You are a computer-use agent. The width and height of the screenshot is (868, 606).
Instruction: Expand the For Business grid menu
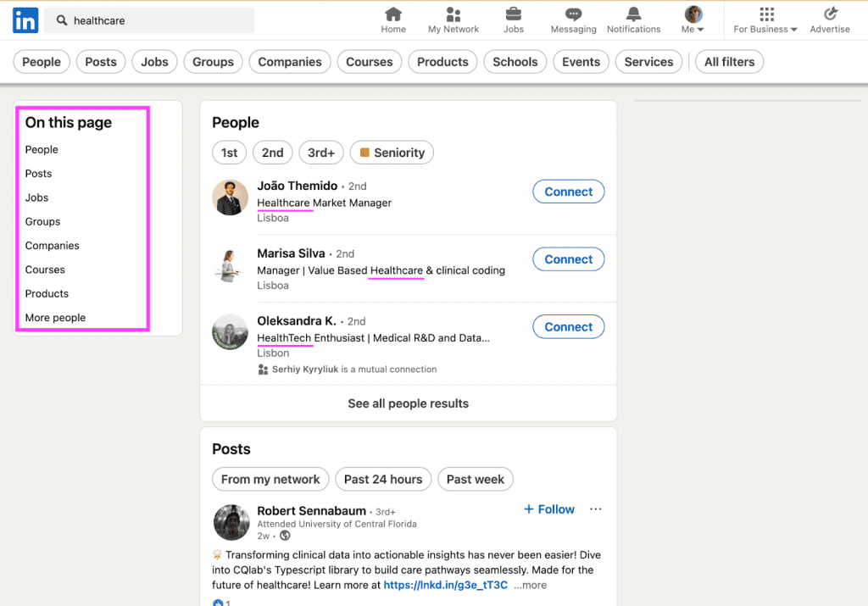pos(765,20)
